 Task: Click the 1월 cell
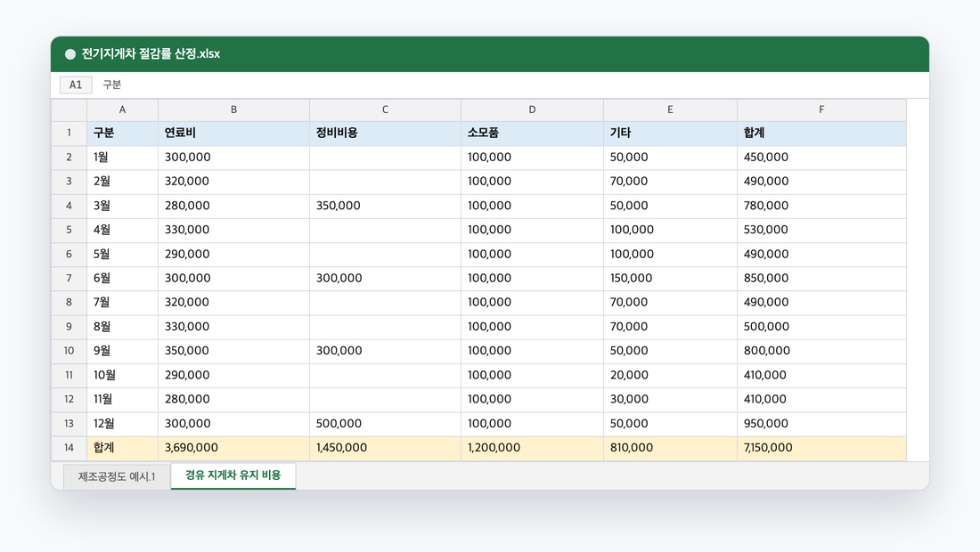click(123, 158)
